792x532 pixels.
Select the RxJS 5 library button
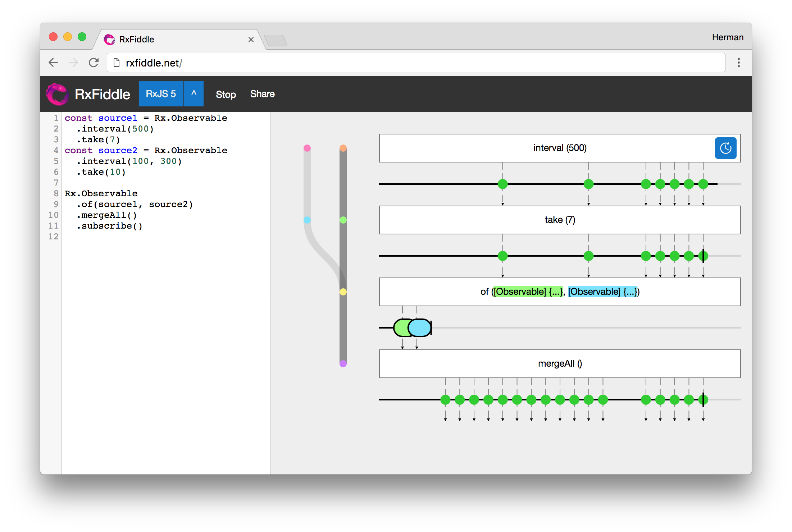pos(161,94)
